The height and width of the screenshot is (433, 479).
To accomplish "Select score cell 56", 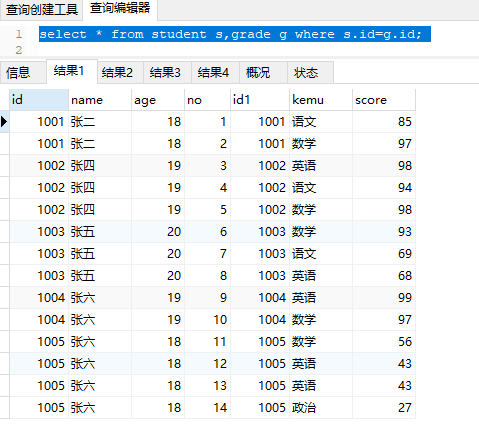I will coord(384,342).
